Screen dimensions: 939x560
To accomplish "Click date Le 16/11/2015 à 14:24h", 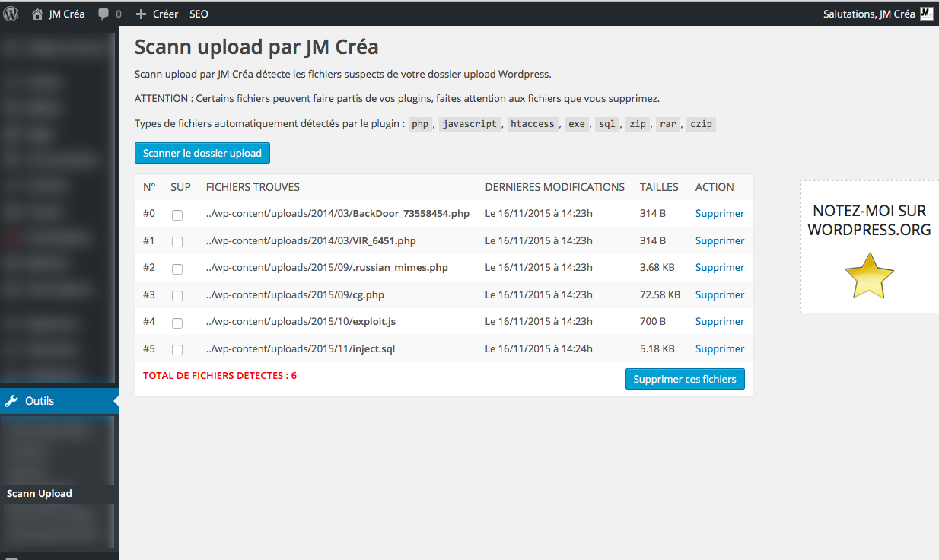I will click(x=539, y=348).
